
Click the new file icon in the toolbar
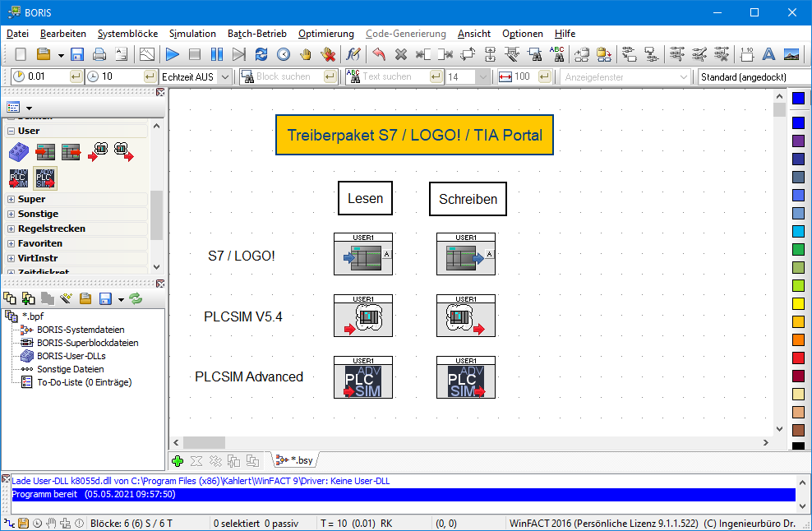pos(21,54)
